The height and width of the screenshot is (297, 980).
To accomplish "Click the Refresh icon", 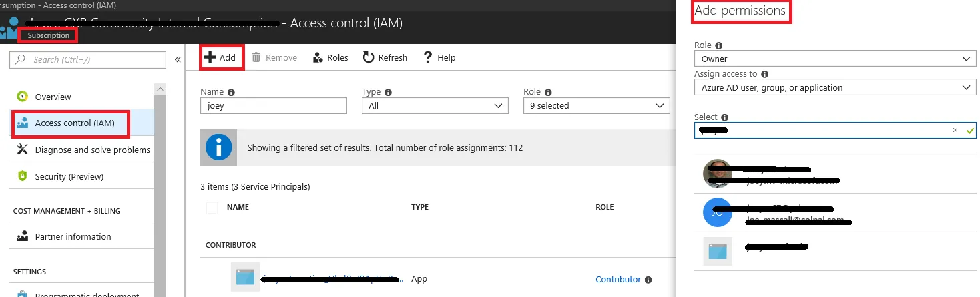I will pos(369,57).
